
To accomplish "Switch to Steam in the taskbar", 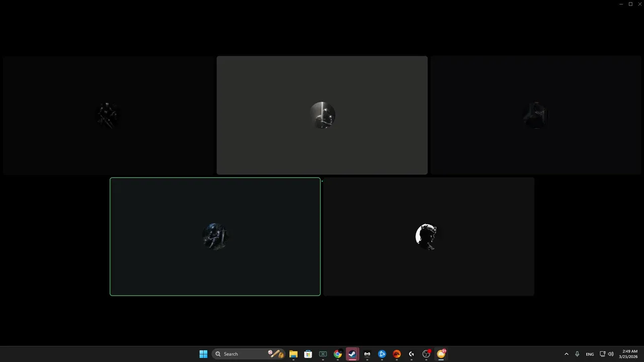I will (352, 354).
